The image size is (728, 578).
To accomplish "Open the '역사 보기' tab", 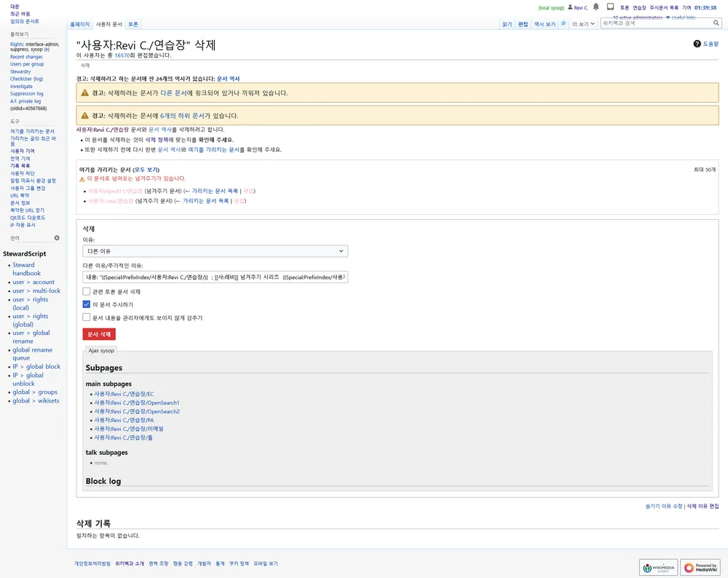I will (x=545, y=24).
